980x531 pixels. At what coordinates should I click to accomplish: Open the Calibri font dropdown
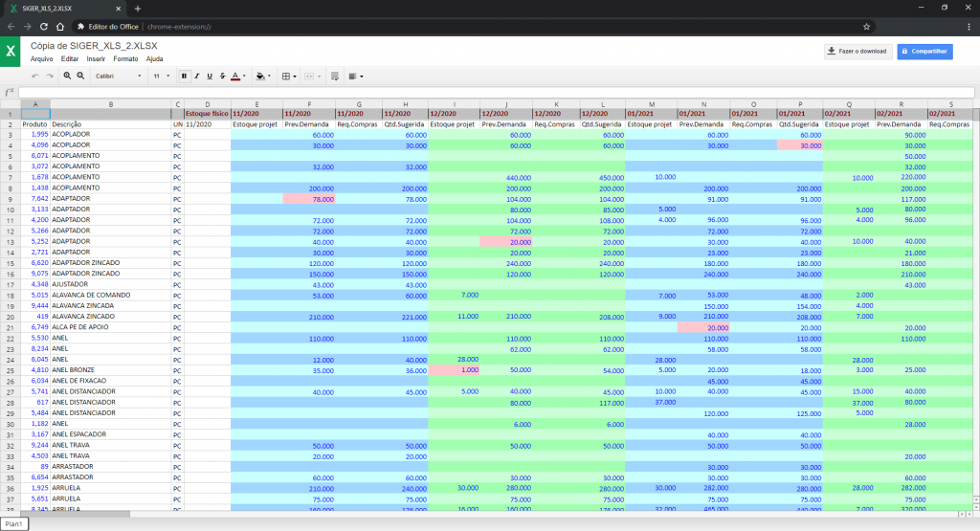(x=117, y=76)
